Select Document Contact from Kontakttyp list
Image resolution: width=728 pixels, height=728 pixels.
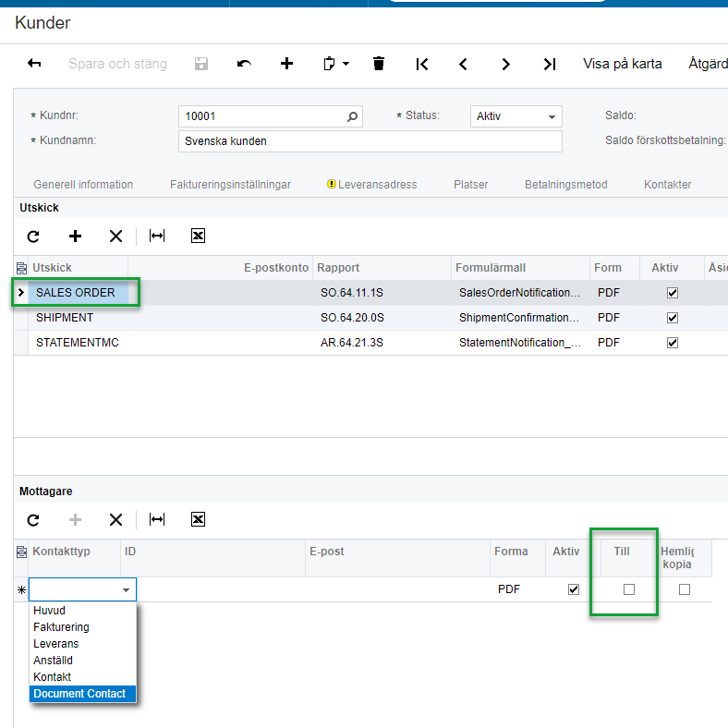pyautogui.click(x=79, y=694)
